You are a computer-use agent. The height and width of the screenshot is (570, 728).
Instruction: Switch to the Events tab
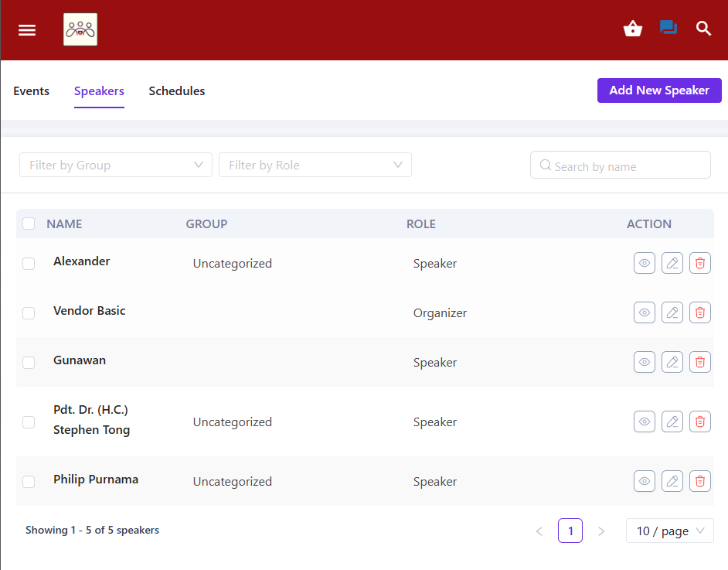point(31,91)
